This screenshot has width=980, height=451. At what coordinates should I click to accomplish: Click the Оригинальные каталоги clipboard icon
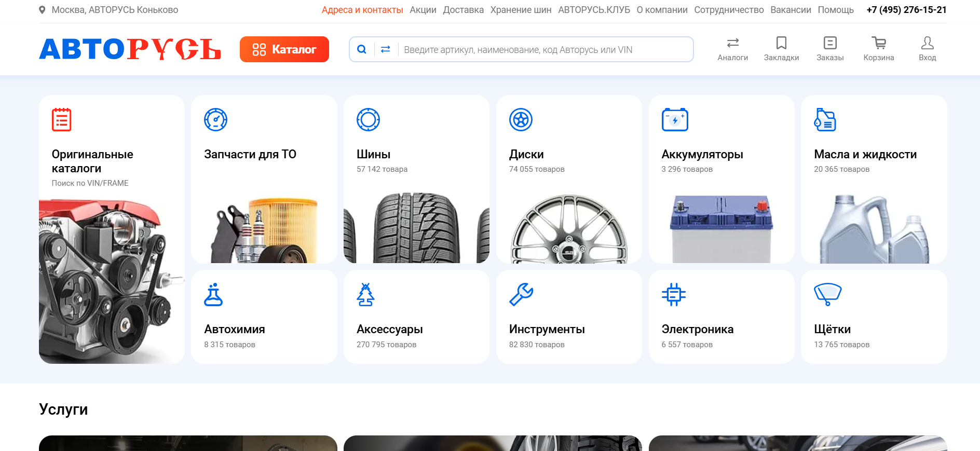(x=61, y=119)
